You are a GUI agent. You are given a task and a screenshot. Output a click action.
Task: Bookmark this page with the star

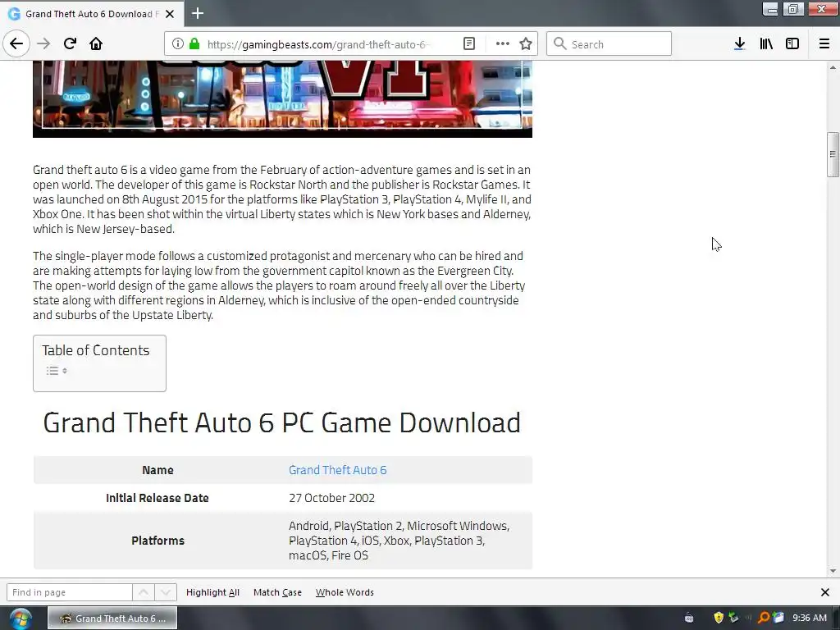tap(526, 44)
